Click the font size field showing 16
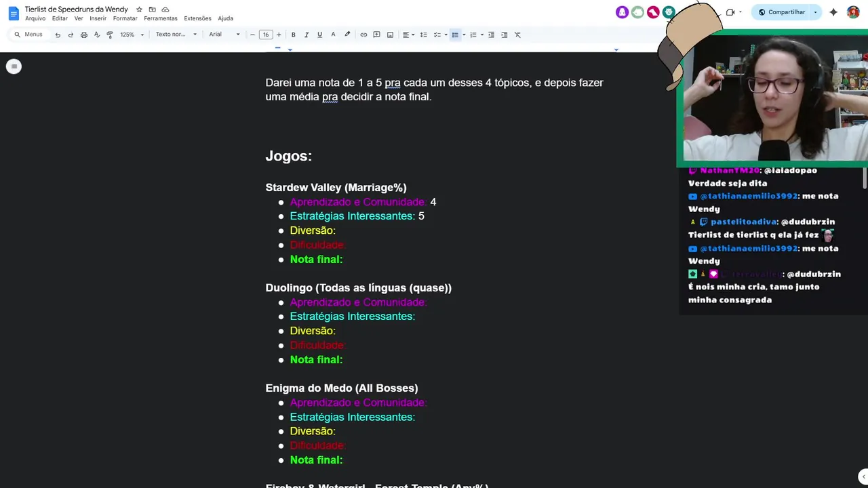 [x=266, y=35]
